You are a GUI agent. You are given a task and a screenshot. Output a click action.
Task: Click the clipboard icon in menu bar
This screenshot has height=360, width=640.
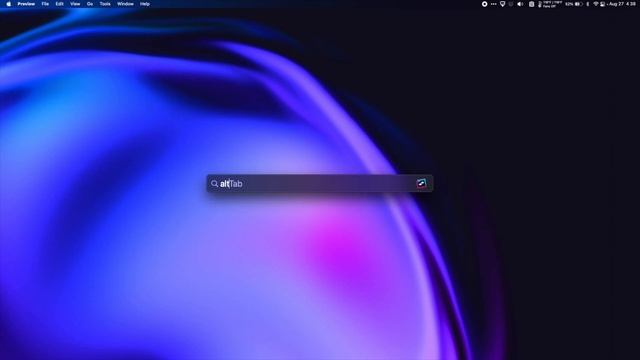(531, 4)
